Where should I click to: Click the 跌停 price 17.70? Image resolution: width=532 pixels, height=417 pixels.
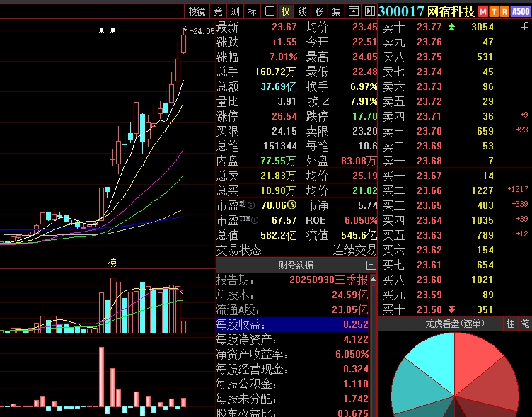tap(365, 117)
